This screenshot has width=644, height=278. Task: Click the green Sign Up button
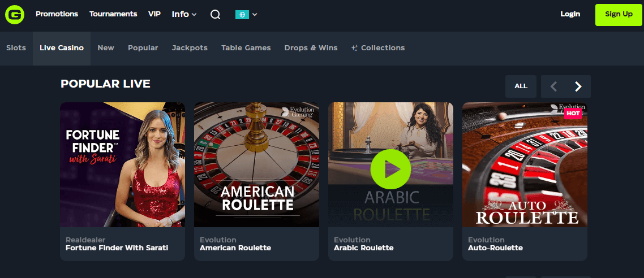point(619,15)
